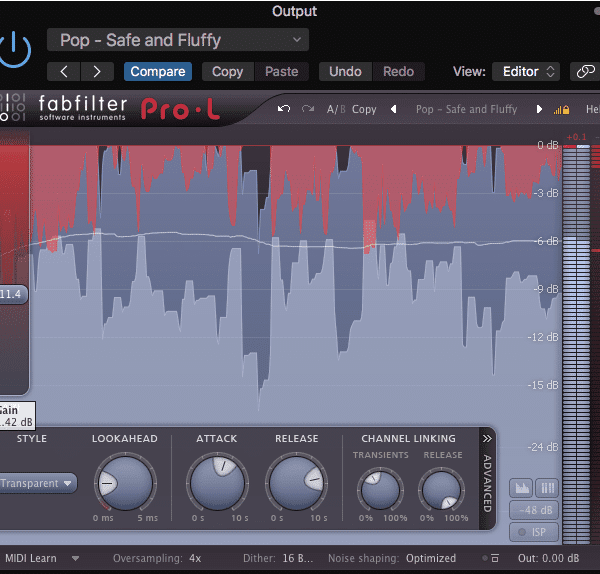Open the Transparent style dropdown

(38, 483)
